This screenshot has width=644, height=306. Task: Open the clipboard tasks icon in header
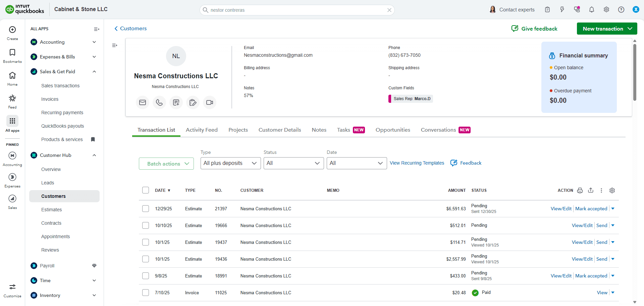[547, 10]
